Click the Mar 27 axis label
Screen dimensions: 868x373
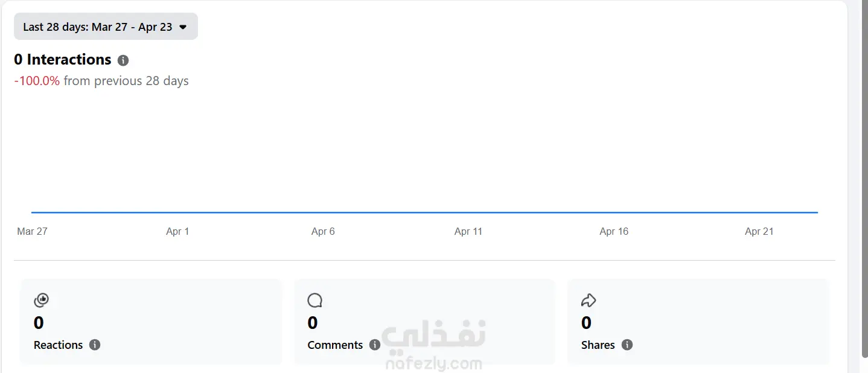(33, 231)
